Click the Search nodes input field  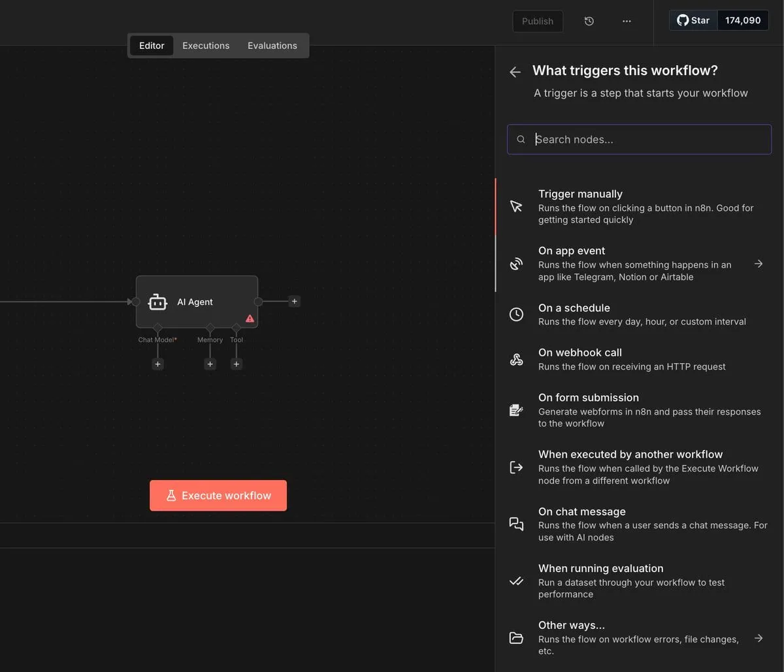pyautogui.click(x=647, y=139)
